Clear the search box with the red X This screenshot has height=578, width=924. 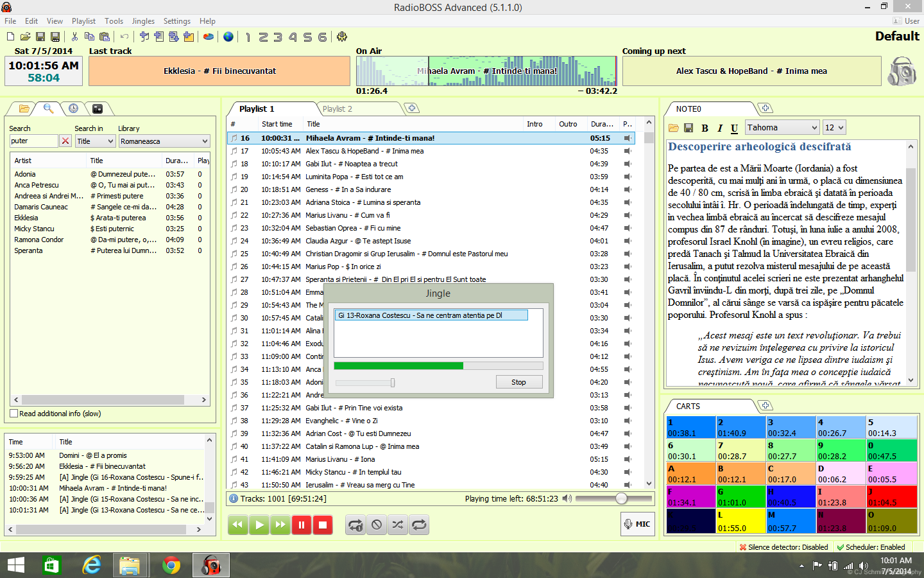[65, 141]
